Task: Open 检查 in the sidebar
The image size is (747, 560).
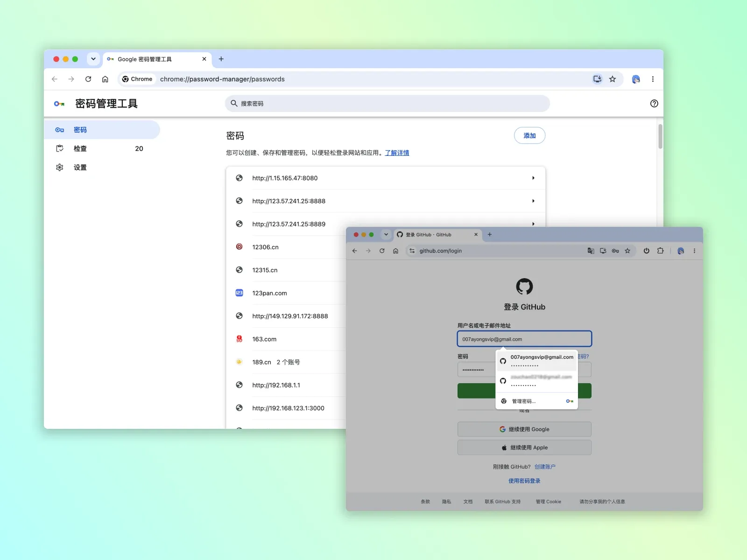Action: 102,148
